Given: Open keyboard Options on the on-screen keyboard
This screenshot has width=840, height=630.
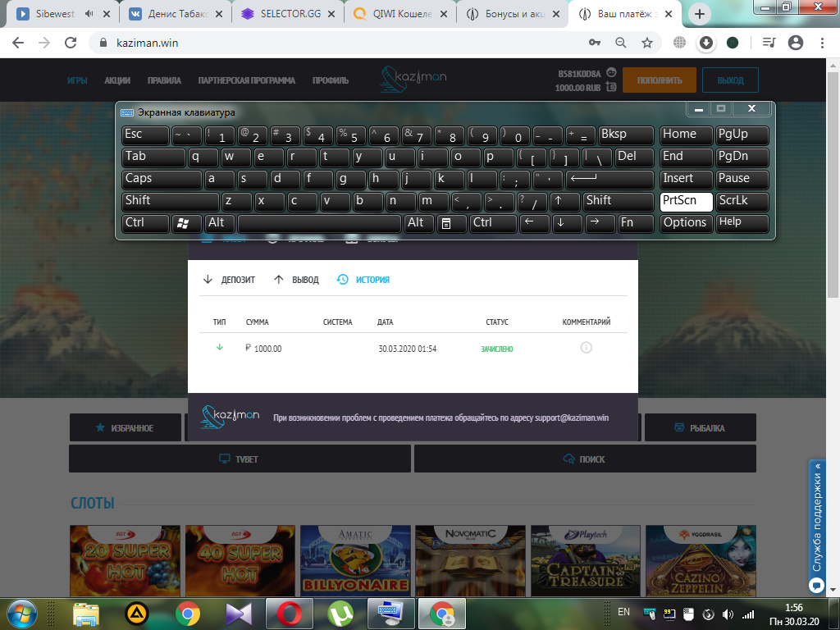Looking at the screenshot, I should pyautogui.click(x=686, y=223).
